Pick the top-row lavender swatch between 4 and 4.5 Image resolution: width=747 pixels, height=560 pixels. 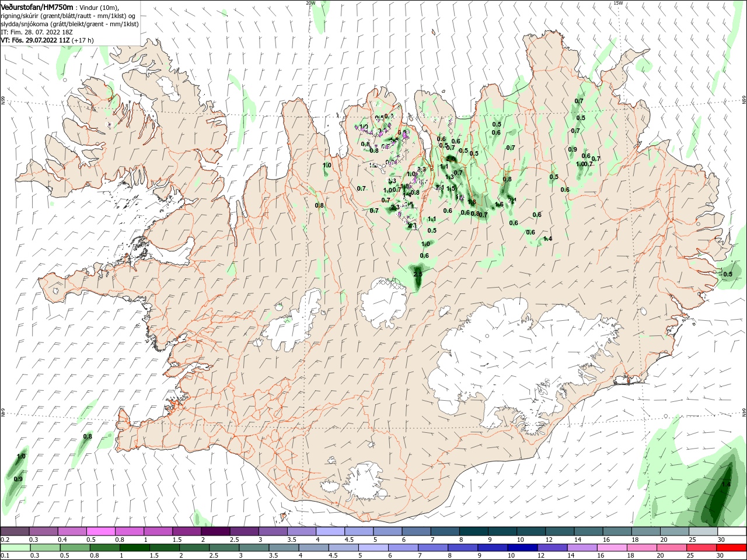(330, 531)
